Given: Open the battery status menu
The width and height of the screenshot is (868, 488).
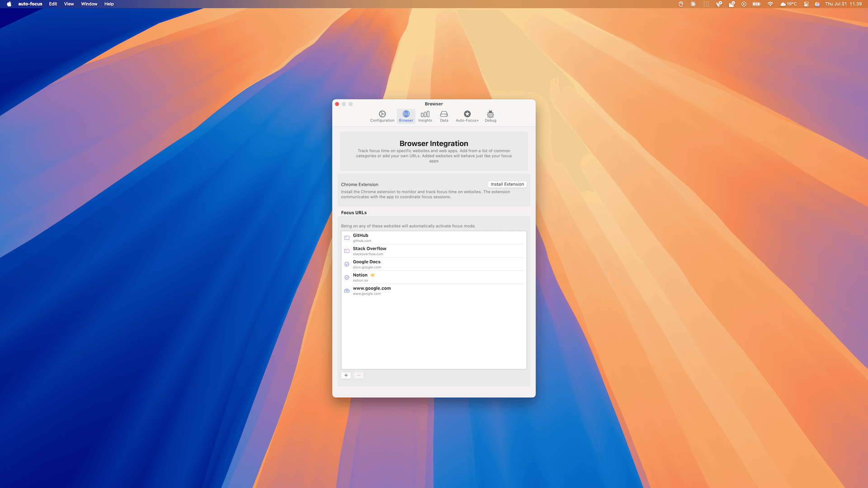Looking at the screenshot, I should pos(756,4).
